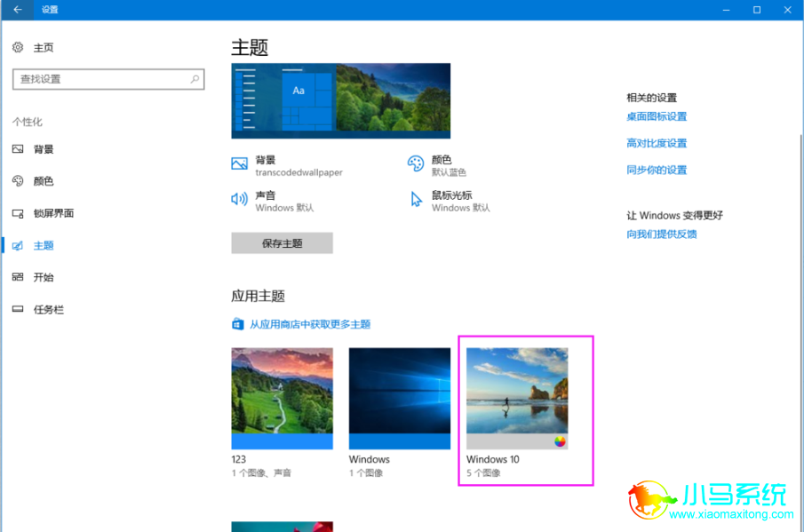
Task: Click the back arrow in title bar
Action: click(18, 10)
